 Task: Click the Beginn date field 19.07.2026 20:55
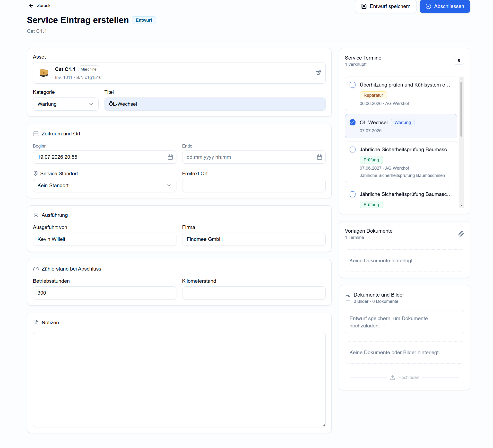click(104, 157)
